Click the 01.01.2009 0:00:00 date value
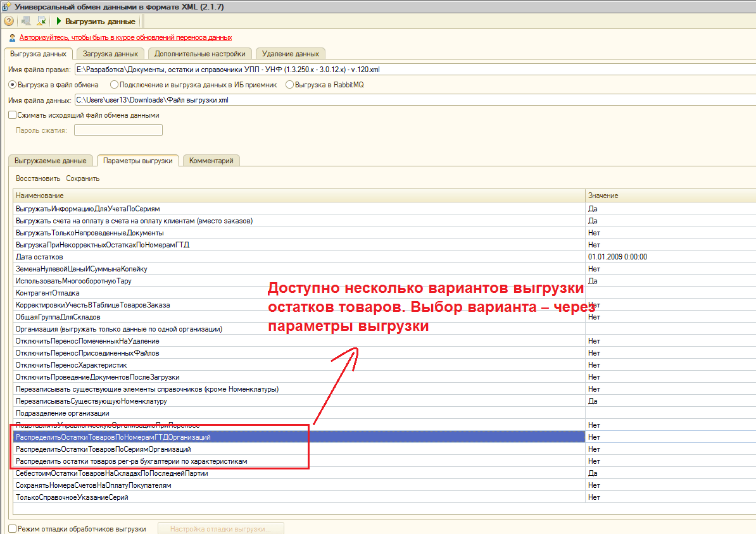 [617, 257]
